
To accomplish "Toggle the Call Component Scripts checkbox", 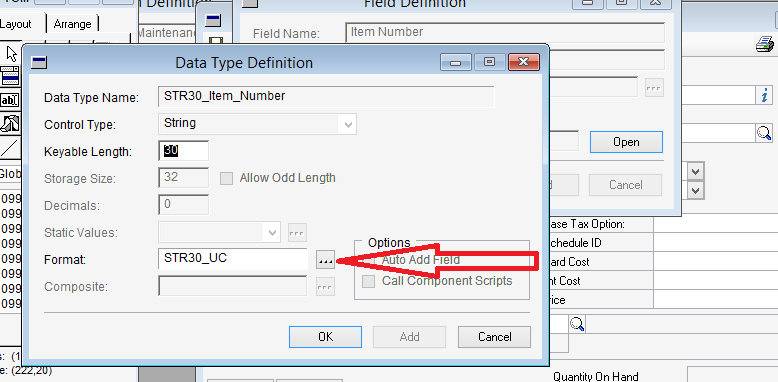I will point(368,281).
